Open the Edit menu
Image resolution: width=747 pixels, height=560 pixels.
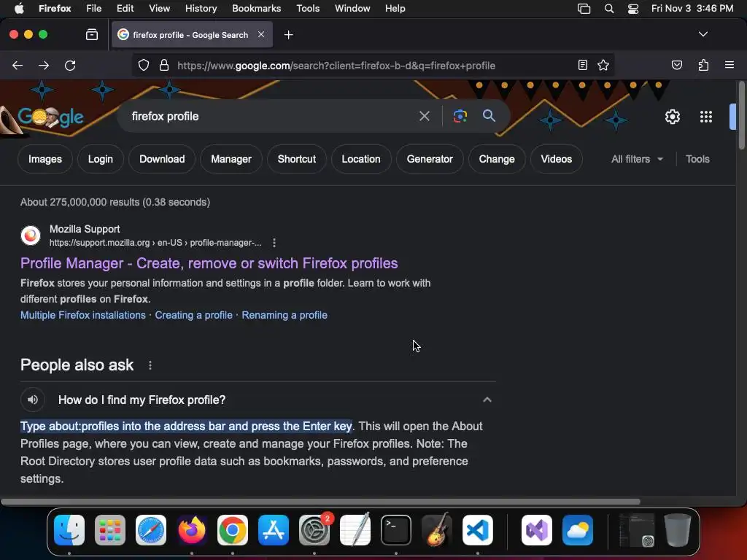coord(125,9)
